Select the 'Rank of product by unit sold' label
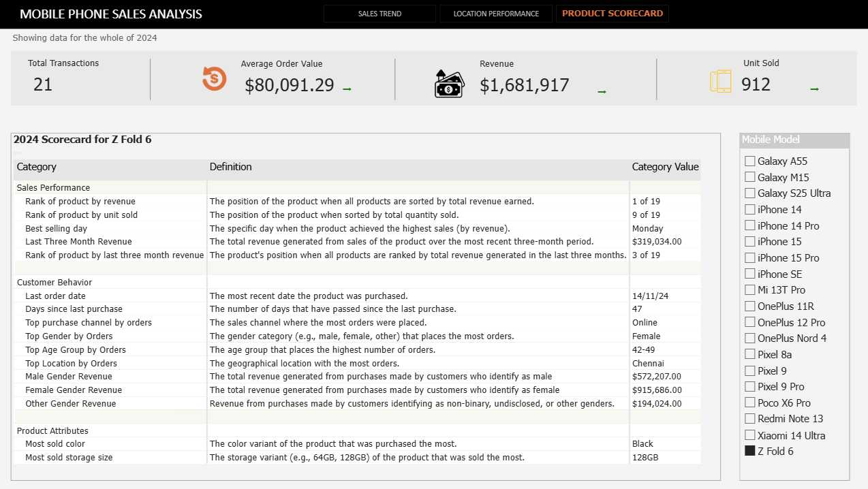868x489 pixels. point(82,215)
